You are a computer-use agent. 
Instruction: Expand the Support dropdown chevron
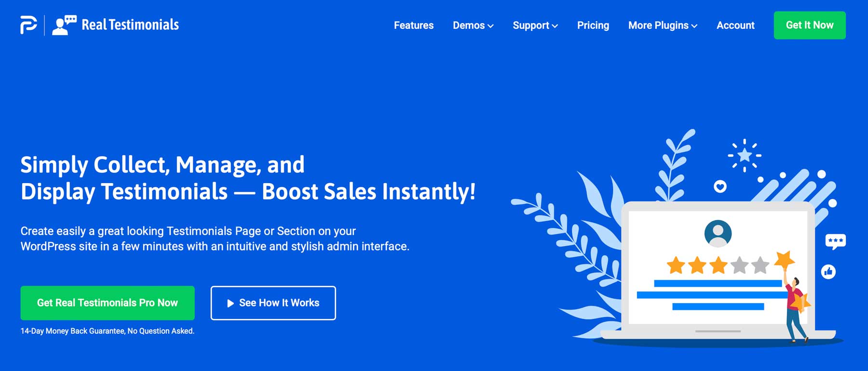coord(555,26)
